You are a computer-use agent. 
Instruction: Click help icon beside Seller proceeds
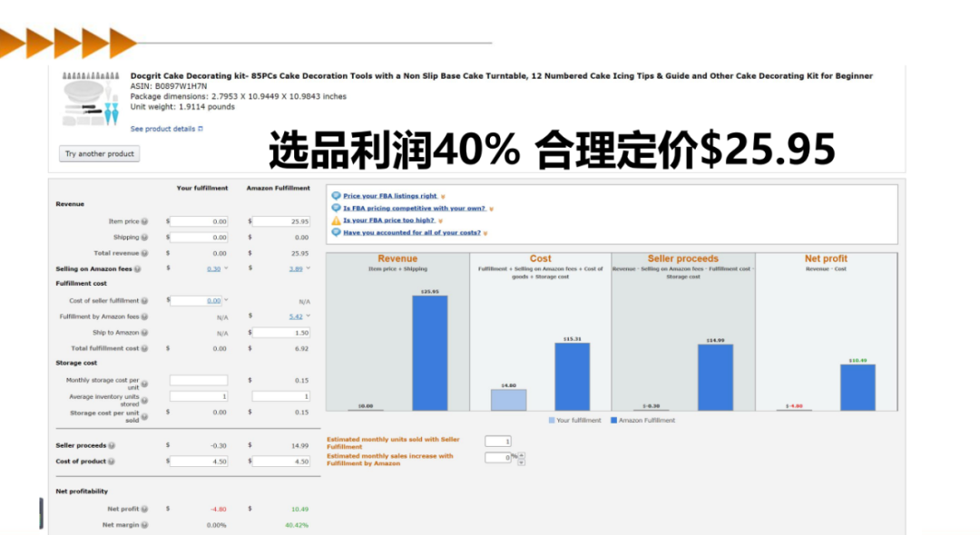point(112,446)
